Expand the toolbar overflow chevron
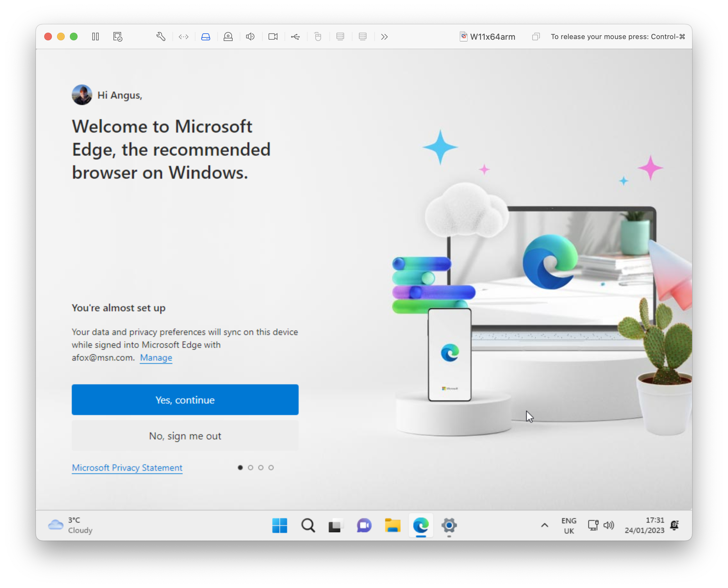 pyautogui.click(x=384, y=37)
